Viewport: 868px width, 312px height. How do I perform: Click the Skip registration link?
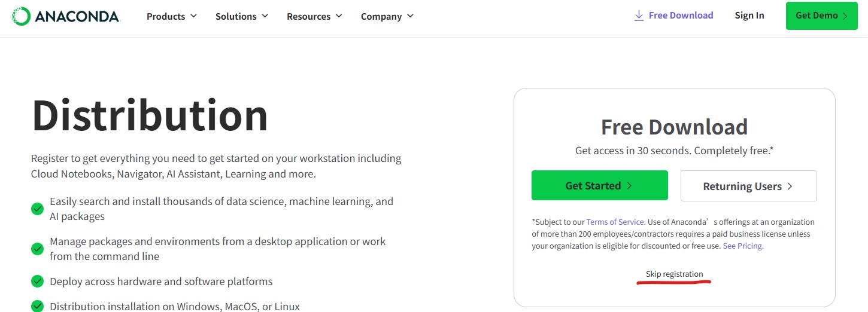[674, 274]
